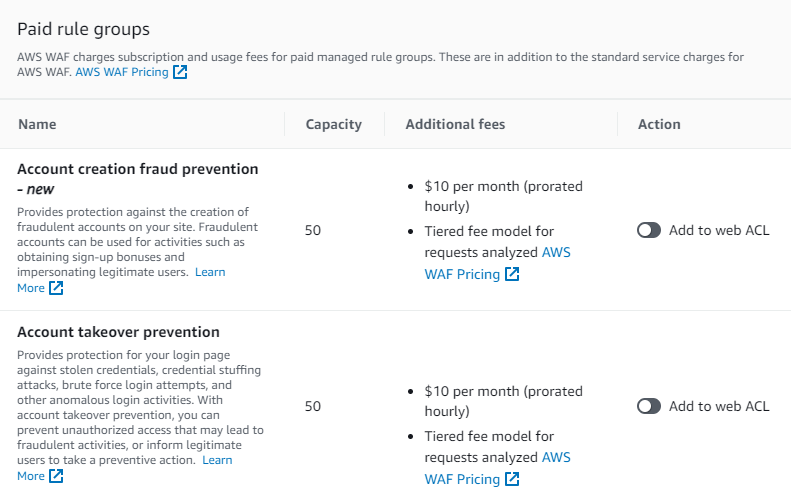Toggle Add to web ACL for Account takeover prevention
Screen dimensions: 791x499
point(649,406)
